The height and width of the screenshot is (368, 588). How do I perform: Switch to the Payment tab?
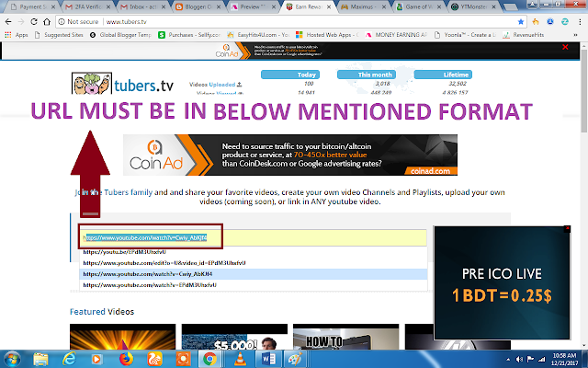tap(31, 6)
